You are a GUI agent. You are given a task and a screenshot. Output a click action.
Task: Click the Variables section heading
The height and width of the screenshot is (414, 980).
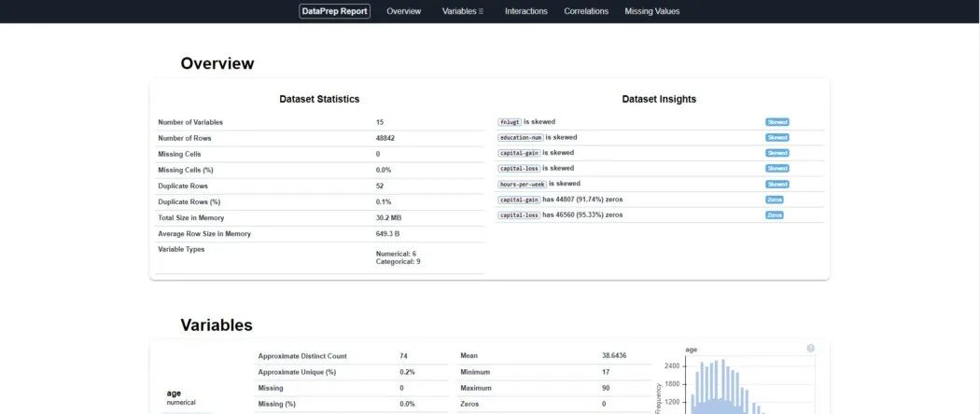[x=217, y=325]
